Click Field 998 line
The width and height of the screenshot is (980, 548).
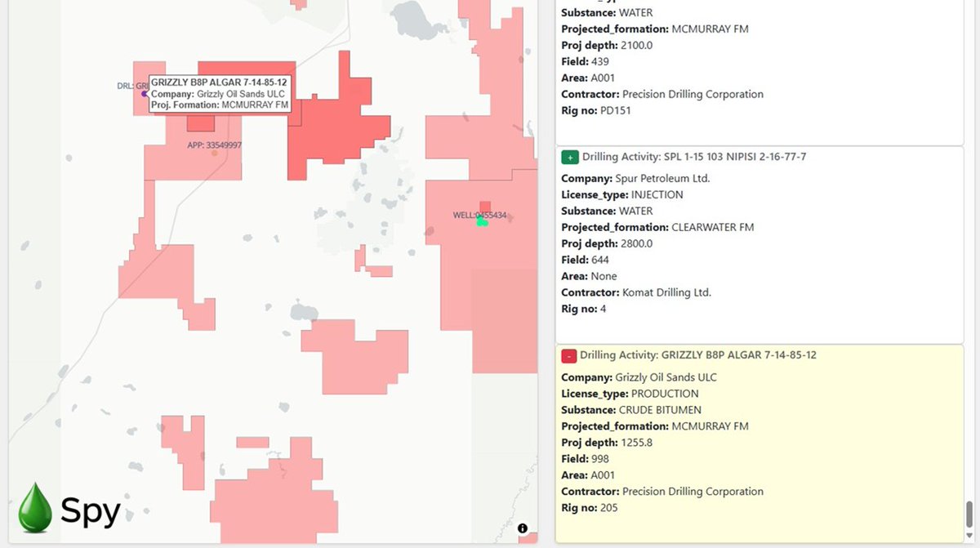click(x=585, y=459)
